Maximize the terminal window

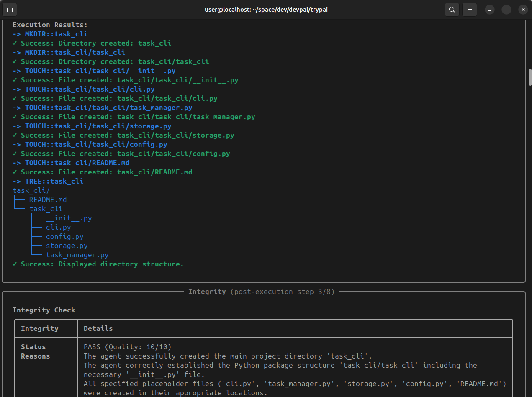506,10
